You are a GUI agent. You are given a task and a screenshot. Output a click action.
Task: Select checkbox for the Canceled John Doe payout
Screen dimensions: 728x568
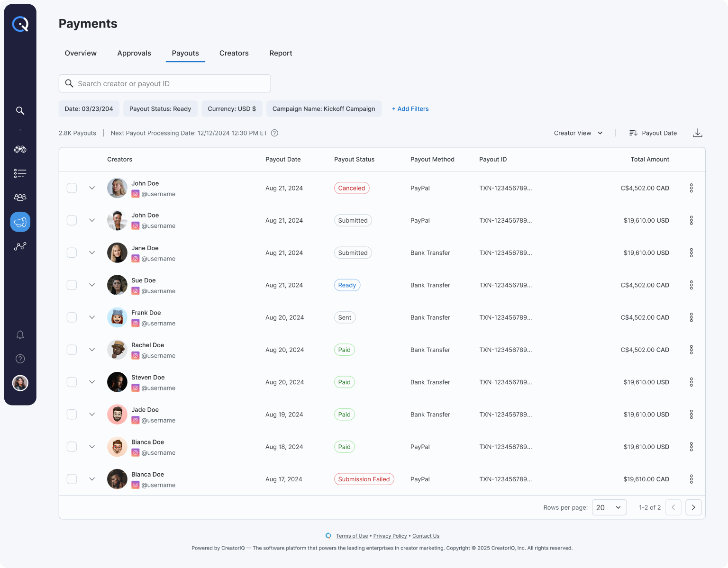pos(72,188)
